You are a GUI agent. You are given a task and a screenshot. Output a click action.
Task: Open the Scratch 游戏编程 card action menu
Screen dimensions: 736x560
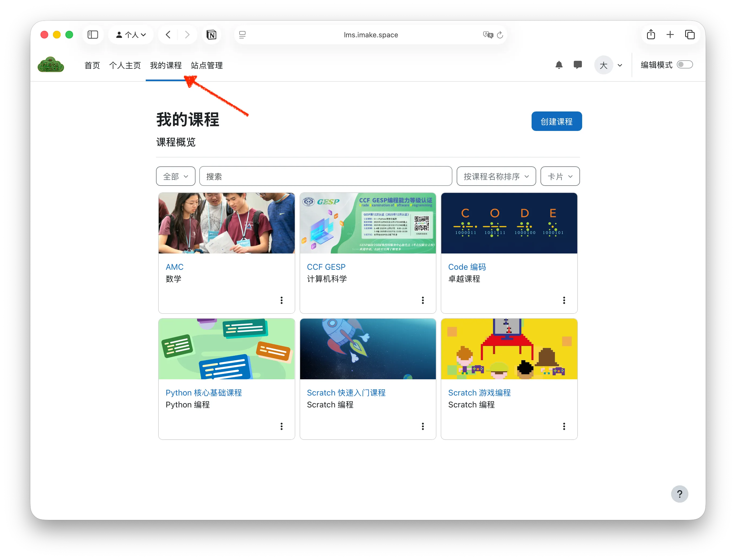click(564, 426)
